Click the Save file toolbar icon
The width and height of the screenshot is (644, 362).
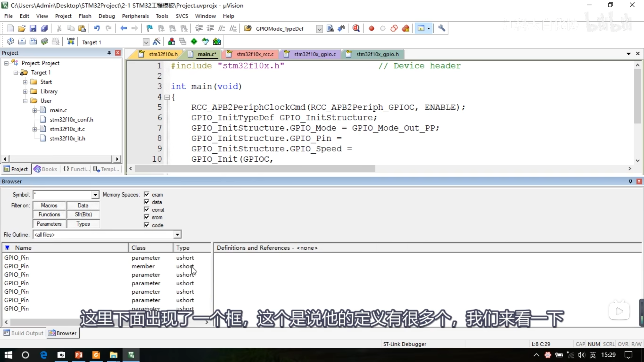pyautogui.click(x=33, y=28)
